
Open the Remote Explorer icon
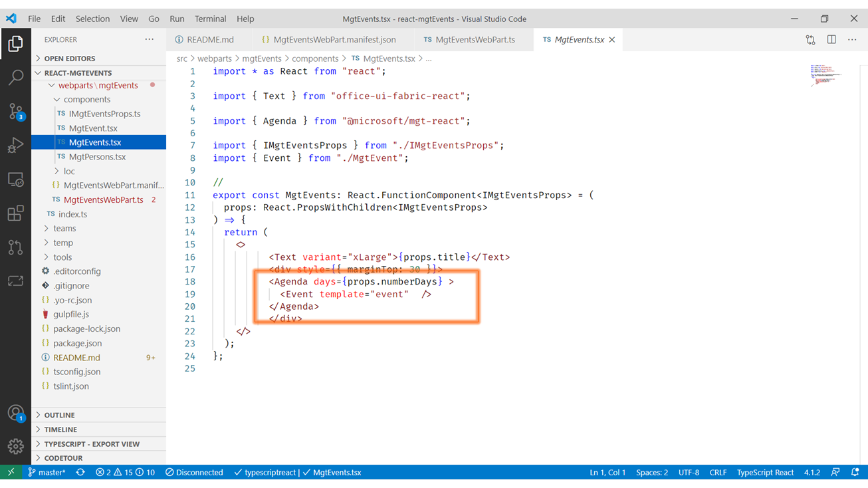pos(15,180)
